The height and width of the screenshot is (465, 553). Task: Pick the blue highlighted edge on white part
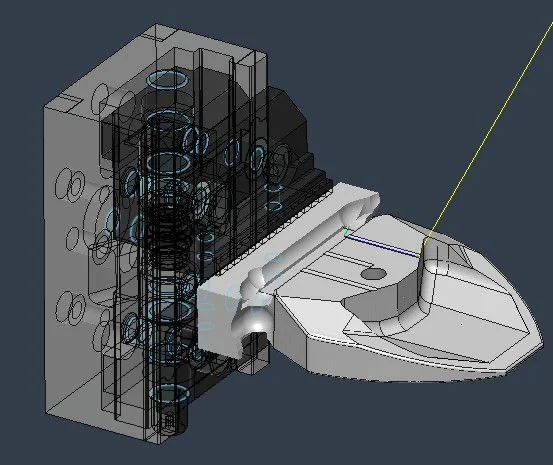point(383,246)
